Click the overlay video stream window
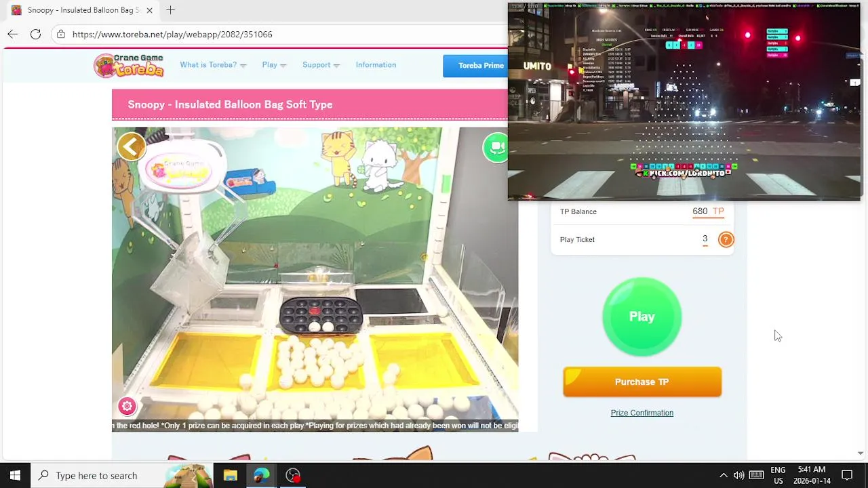Viewport: 868px width, 488px height. click(684, 102)
